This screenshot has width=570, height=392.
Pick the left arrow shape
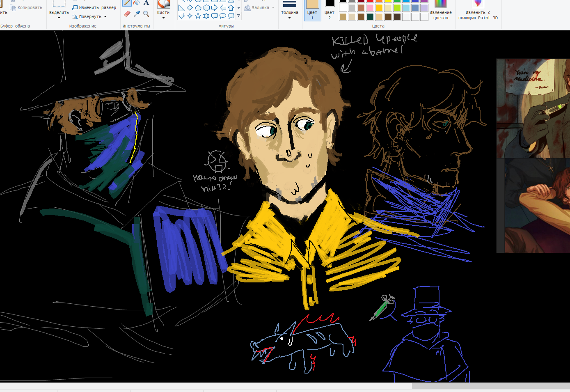[x=223, y=8]
